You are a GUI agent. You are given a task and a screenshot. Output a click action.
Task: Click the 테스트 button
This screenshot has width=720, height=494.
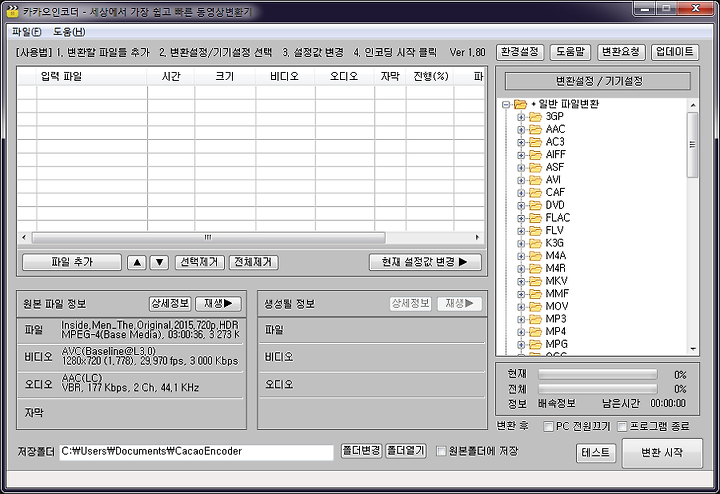pos(596,453)
